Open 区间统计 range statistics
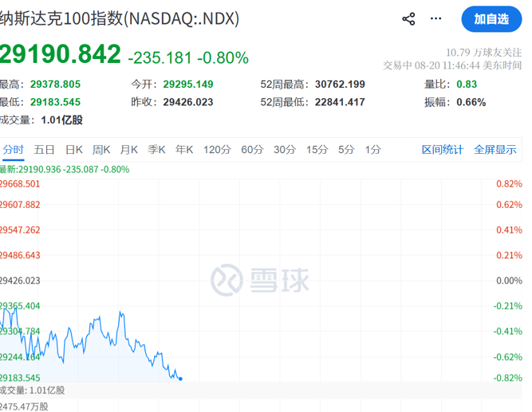 443,150
